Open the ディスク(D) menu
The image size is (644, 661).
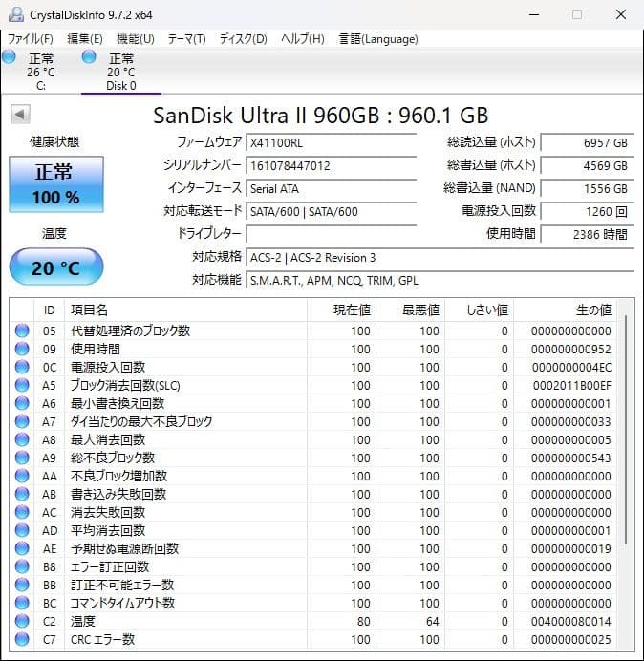click(244, 39)
